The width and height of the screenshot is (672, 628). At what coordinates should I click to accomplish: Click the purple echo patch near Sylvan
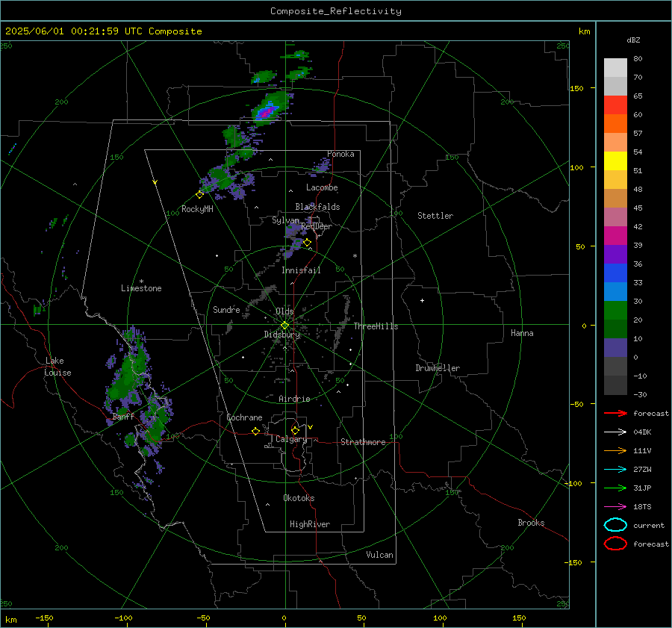[295, 236]
